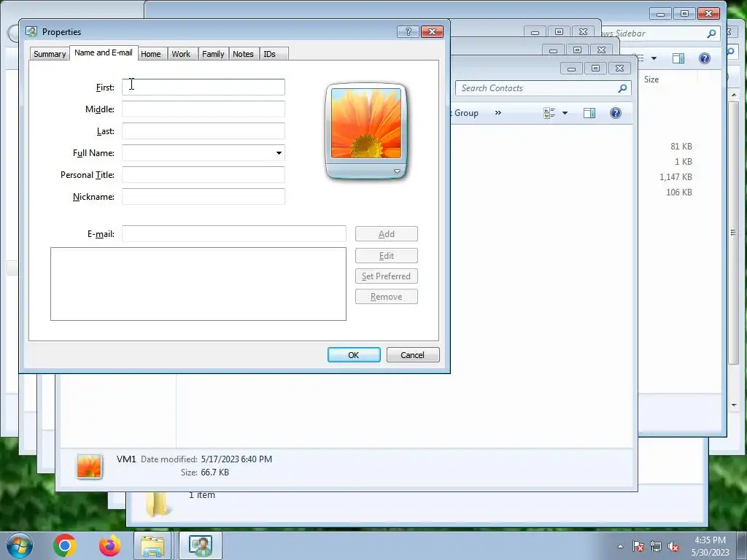
Task: Click the contact picture flower thumbnail
Action: (x=366, y=123)
